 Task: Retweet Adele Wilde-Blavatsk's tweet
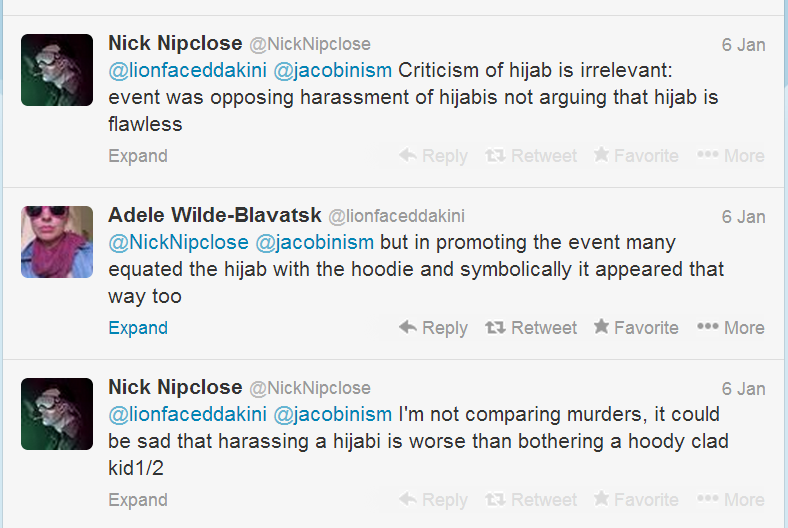[x=531, y=328]
